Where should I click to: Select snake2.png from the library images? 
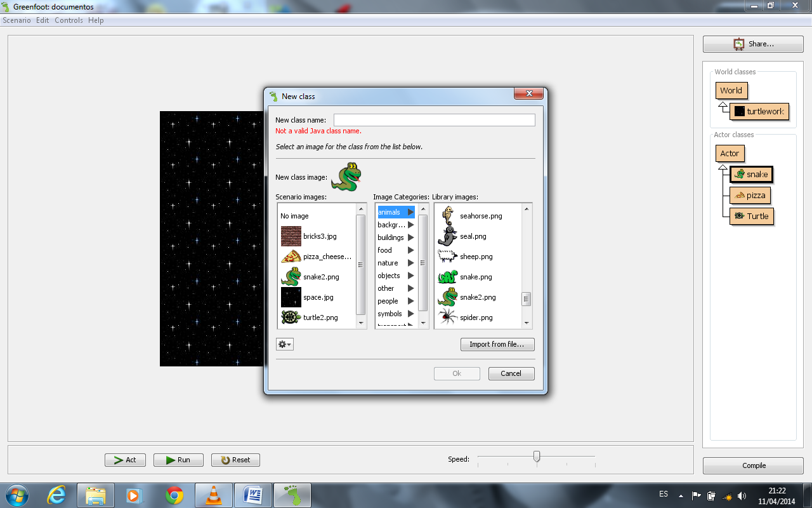coord(479,297)
